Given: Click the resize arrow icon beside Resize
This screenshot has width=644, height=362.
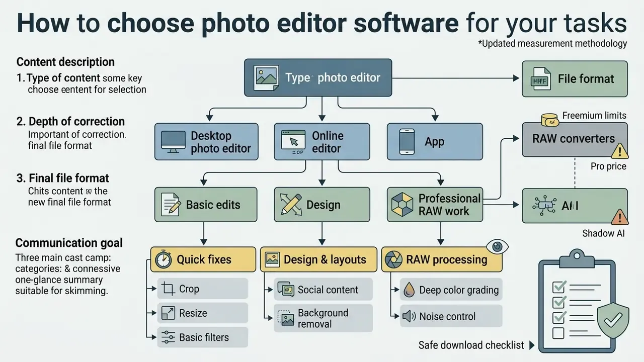Looking at the screenshot, I should 168,313.
